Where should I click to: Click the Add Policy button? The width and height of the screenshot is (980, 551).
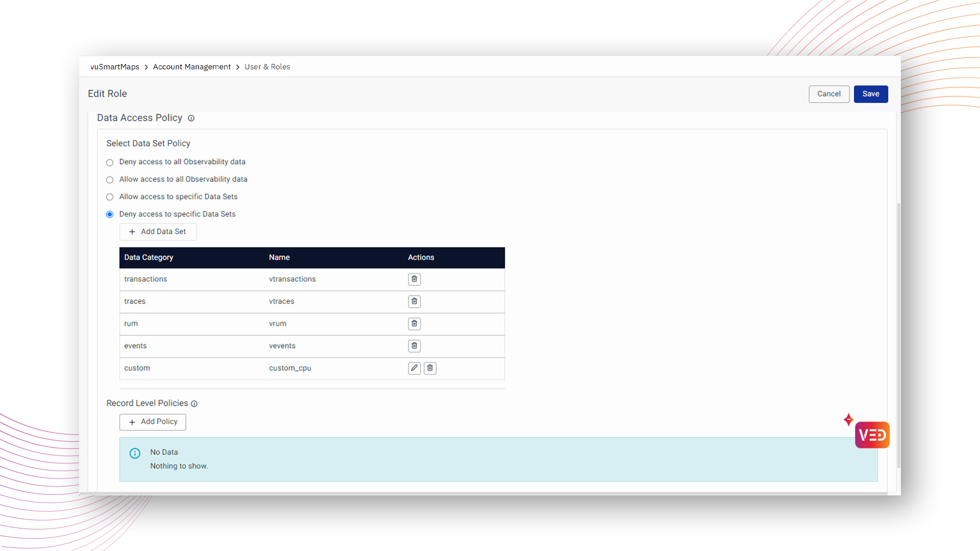[153, 422]
